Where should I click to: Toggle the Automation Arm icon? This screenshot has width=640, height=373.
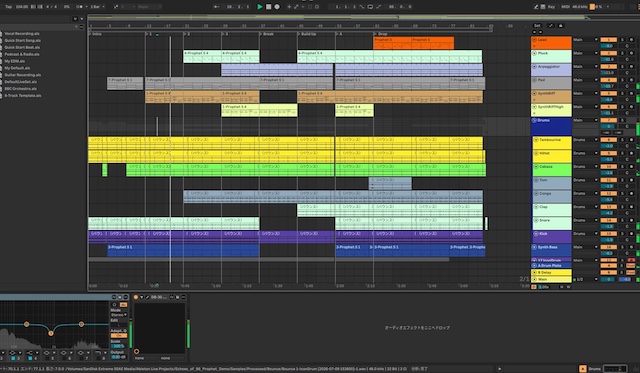tap(296, 7)
